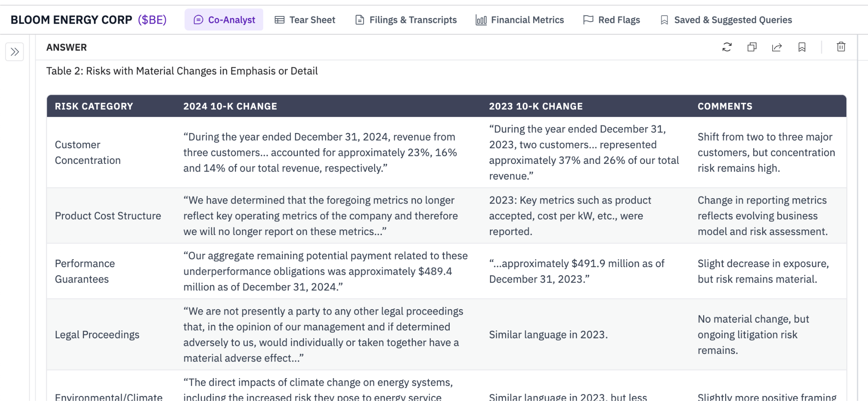Bookmark this answer with the bookmark icon
Screen dimensions: 868x401
pos(802,47)
